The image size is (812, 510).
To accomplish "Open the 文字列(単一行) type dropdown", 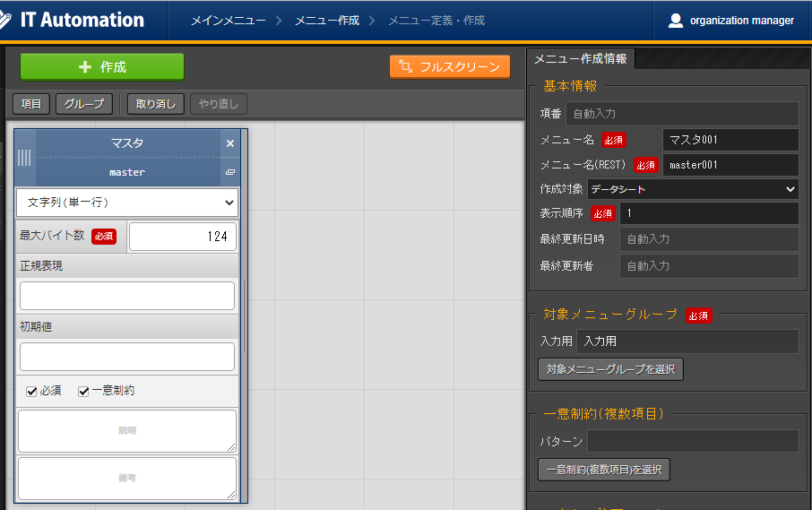I will pos(127,203).
